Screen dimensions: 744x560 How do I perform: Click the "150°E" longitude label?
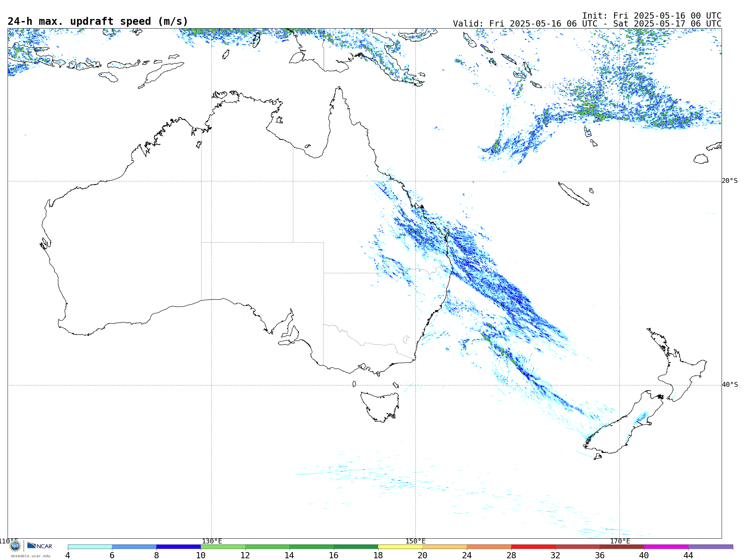[415, 541]
